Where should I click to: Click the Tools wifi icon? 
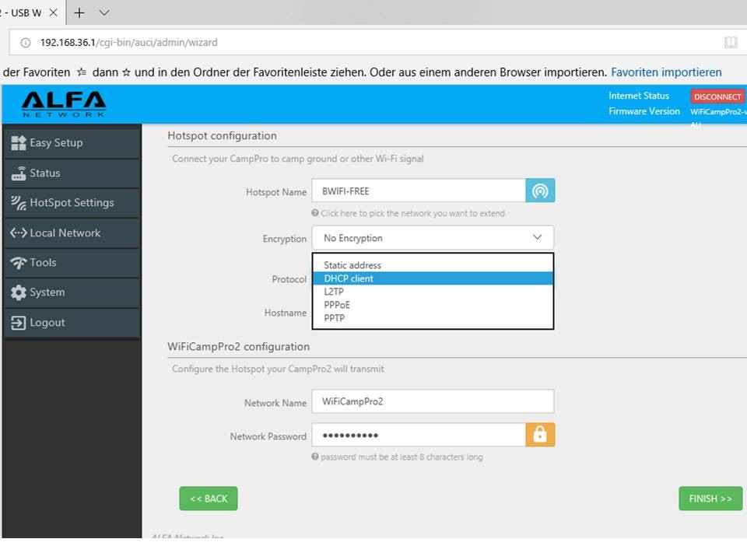(19, 263)
